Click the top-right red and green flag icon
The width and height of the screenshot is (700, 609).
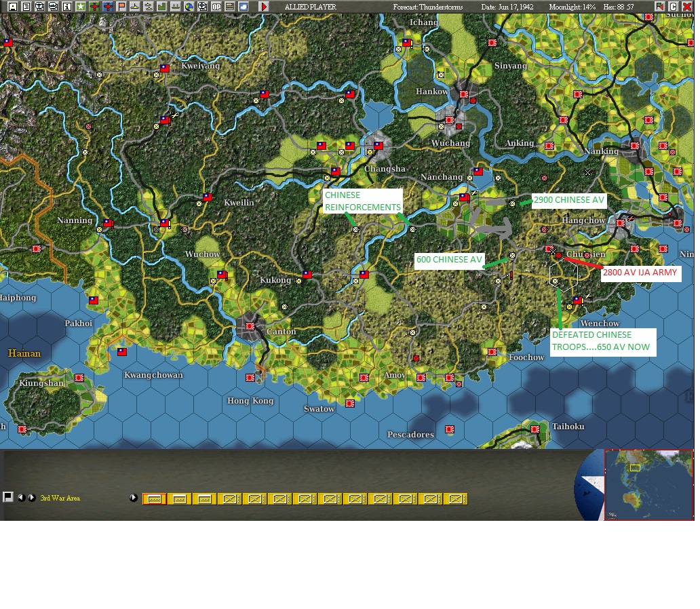click(x=659, y=6)
